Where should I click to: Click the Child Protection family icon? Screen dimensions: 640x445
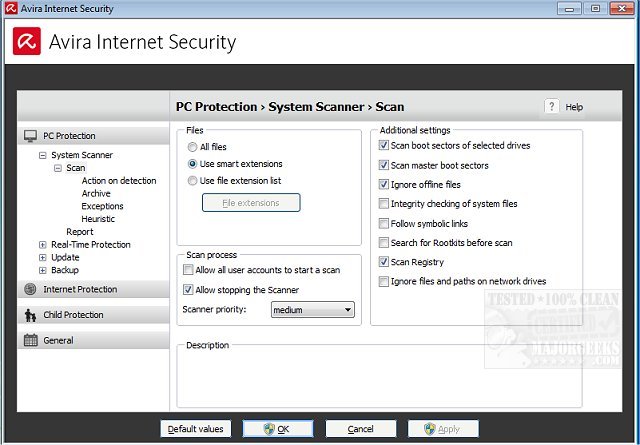coord(30,315)
